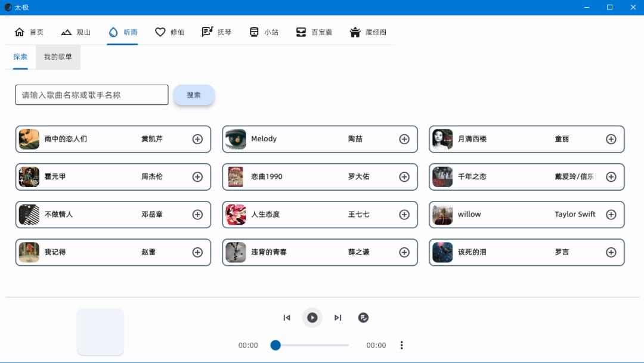Toggle play/pause in the player bar
This screenshot has height=363, width=644.
[312, 318]
